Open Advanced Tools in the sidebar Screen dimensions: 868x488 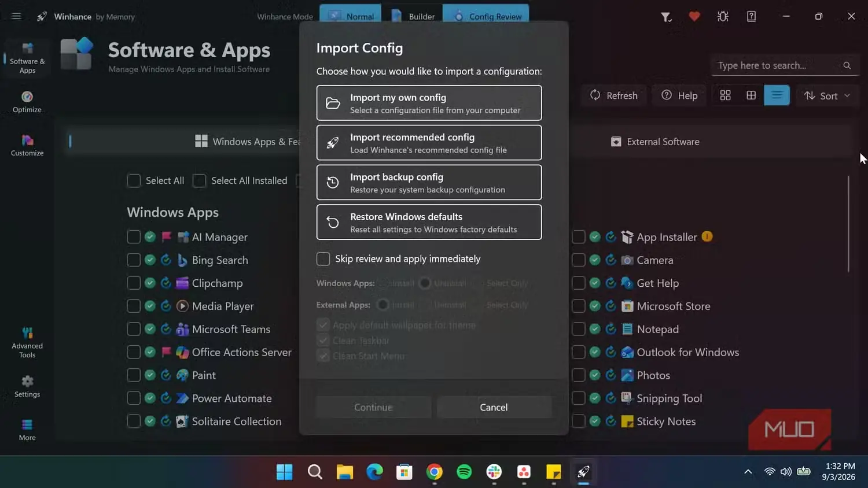coord(27,343)
